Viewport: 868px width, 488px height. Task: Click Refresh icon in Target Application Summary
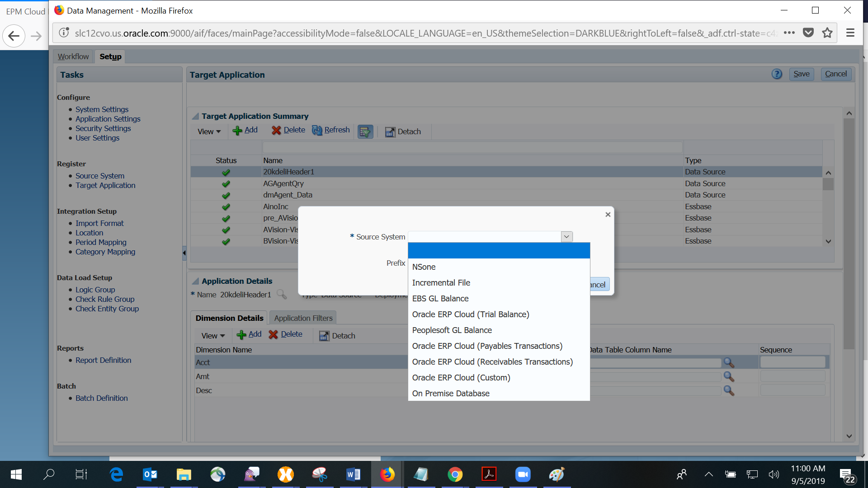pyautogui.click(x=317, y=131)
